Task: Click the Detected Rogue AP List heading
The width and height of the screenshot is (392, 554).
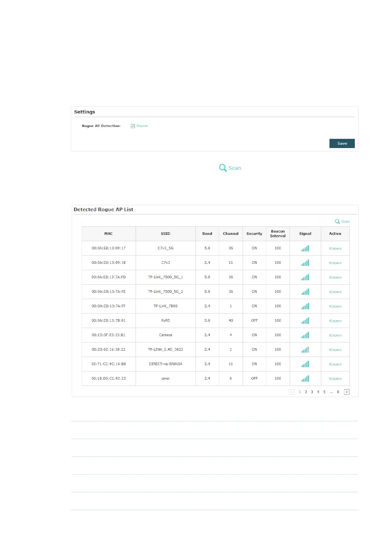Action: coord(103,210)
